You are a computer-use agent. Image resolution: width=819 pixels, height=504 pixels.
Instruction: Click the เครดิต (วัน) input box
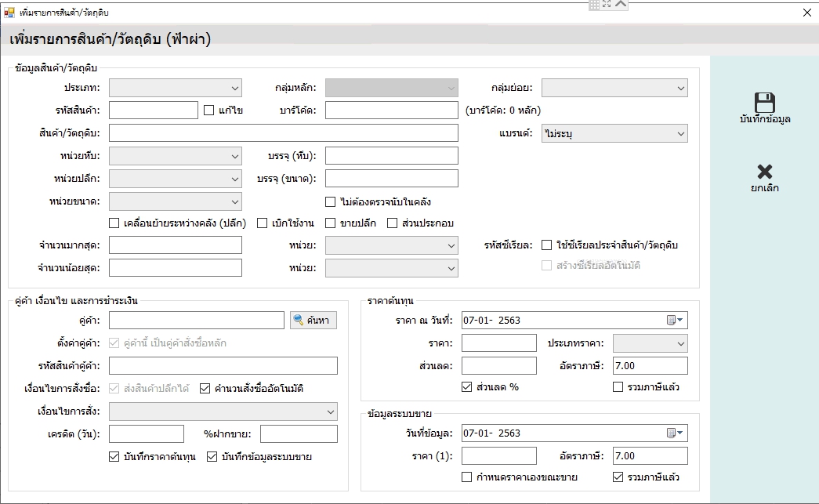tap(147, 433)
